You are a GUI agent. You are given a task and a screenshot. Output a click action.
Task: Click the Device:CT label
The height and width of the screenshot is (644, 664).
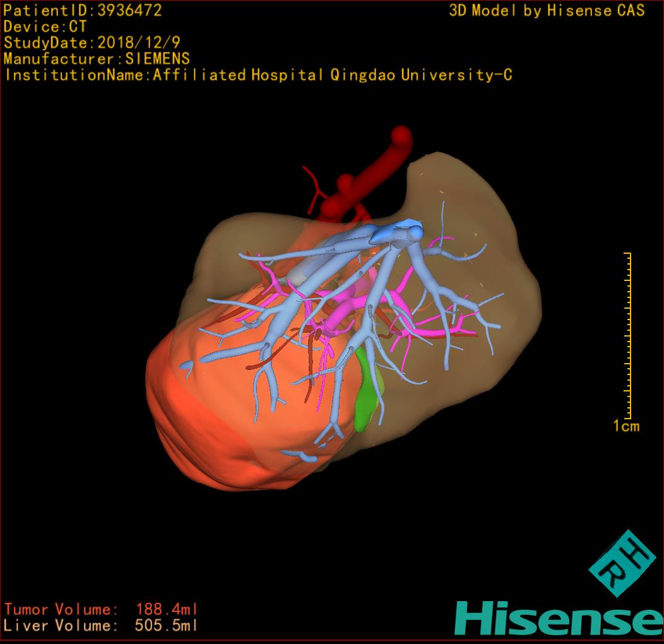45,27
